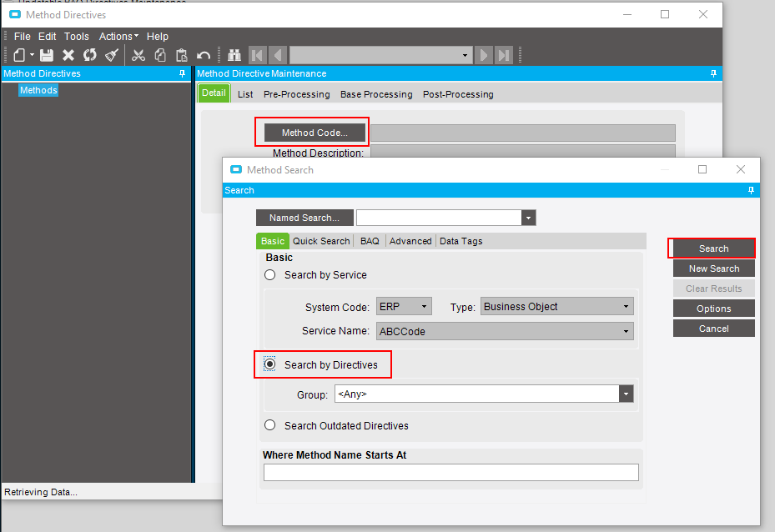Open the Tools menu
The height and width of the screenshot is (532, 775).
click(x=77, y=36)
